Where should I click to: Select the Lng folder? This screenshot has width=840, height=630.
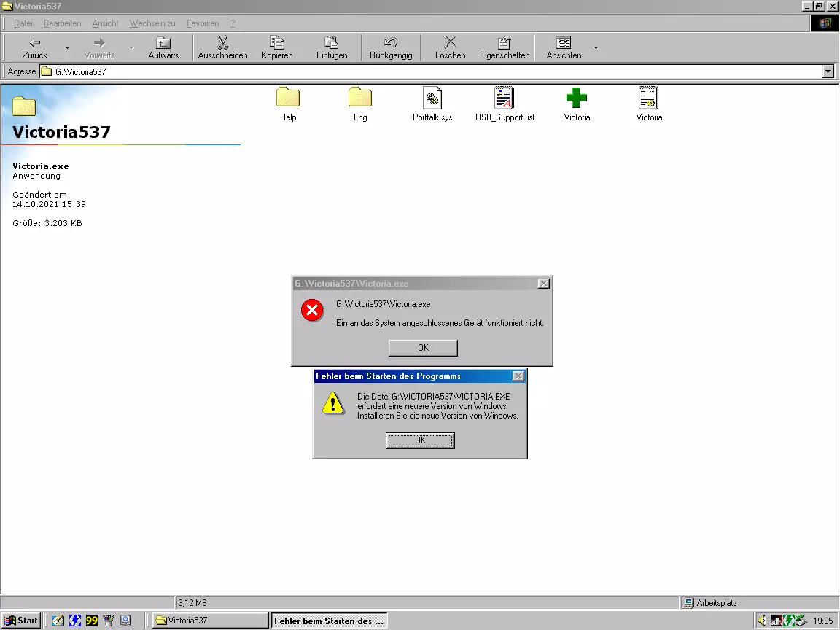[360, 104]
